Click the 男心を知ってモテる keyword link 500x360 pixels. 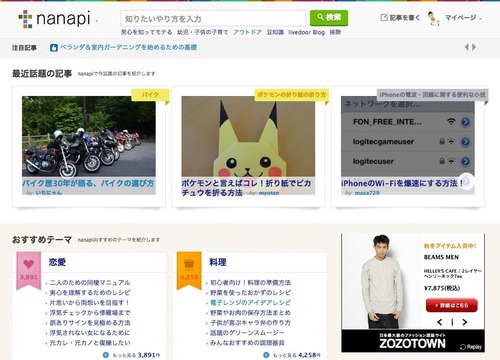click(x=146, y=32)
